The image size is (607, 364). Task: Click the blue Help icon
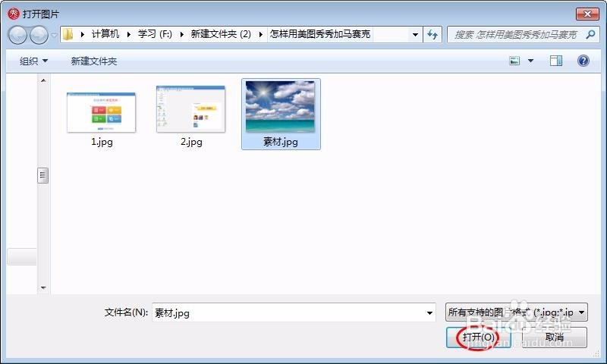[583, 61]
